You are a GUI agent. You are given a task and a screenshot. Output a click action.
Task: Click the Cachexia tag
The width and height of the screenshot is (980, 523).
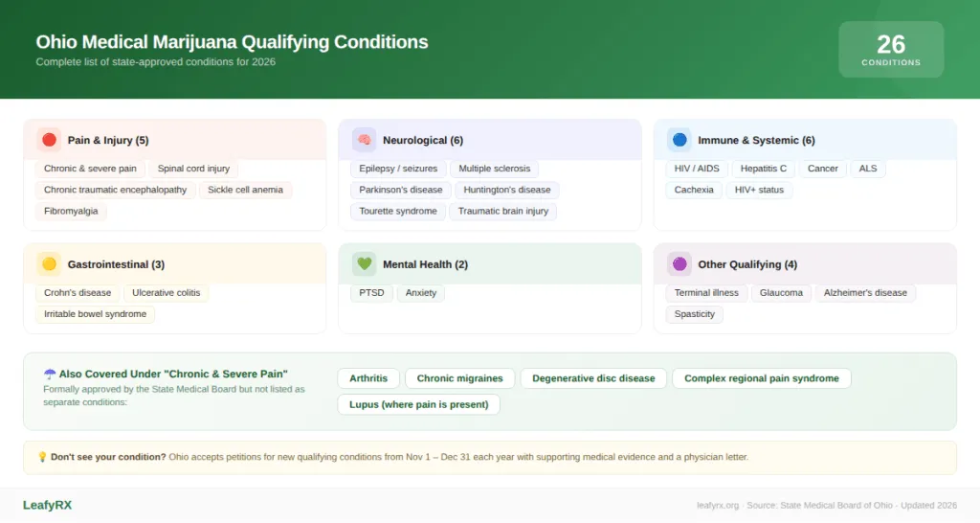pyautogui.click(x=694, y=191)
